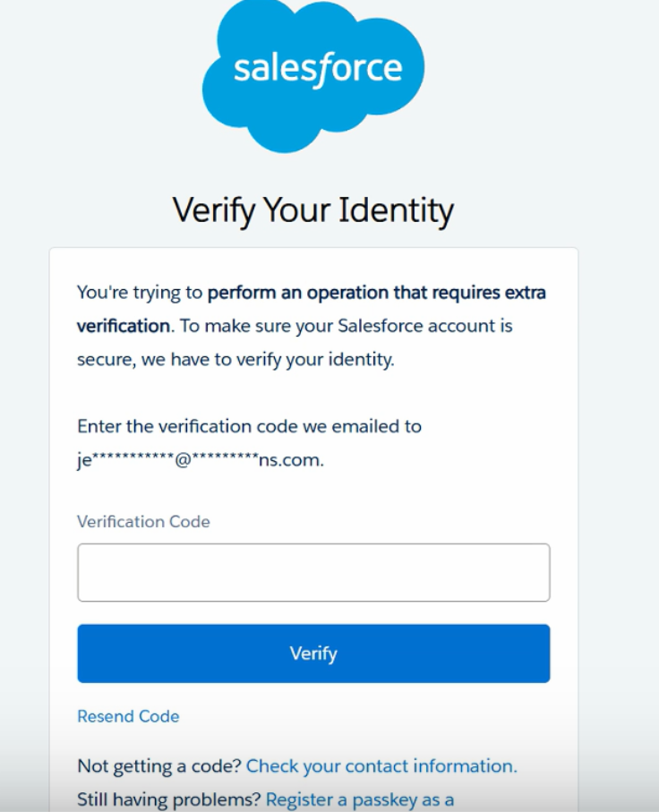Click the Verification Code field label
The image size is (659, 812).
[x=143, y=521]
